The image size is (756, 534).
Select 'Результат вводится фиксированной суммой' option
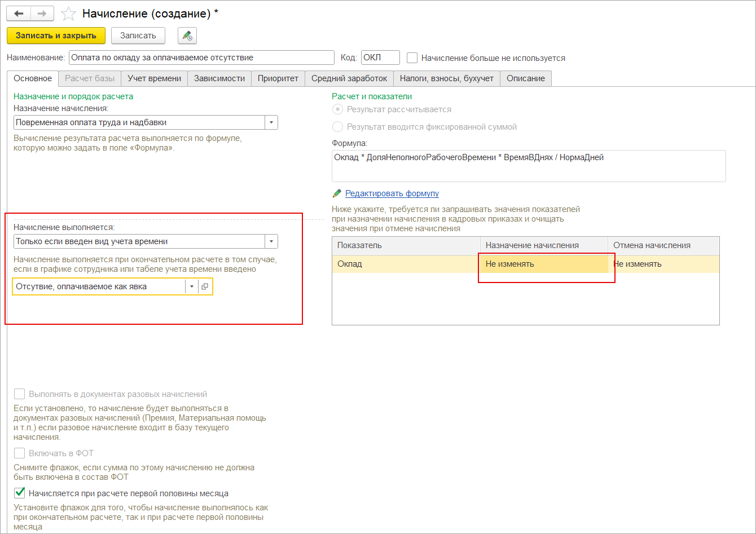tap(338, 127)
